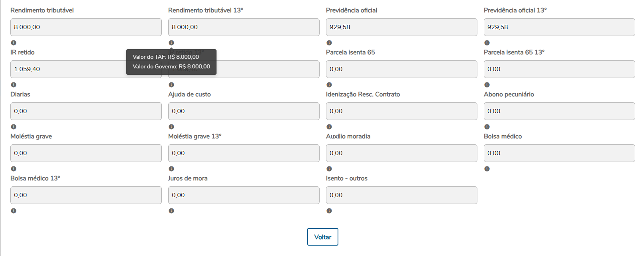The height and width of the screenshot is (256, 644).
Task: Open info icon beneath Previdência oficial 13° field
Action: tap(487, 43)
